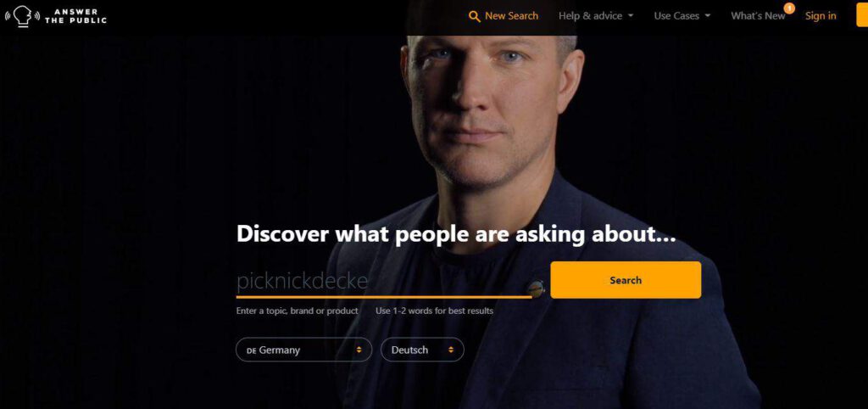Screen dimensions: 868x409
Task: Start a New Search from the top bar
Action: pyautogui.click(x=504, y=16)
